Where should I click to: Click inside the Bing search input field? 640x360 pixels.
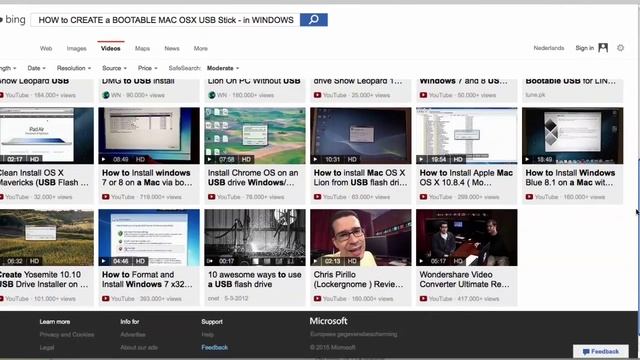[x=165, y=20]
